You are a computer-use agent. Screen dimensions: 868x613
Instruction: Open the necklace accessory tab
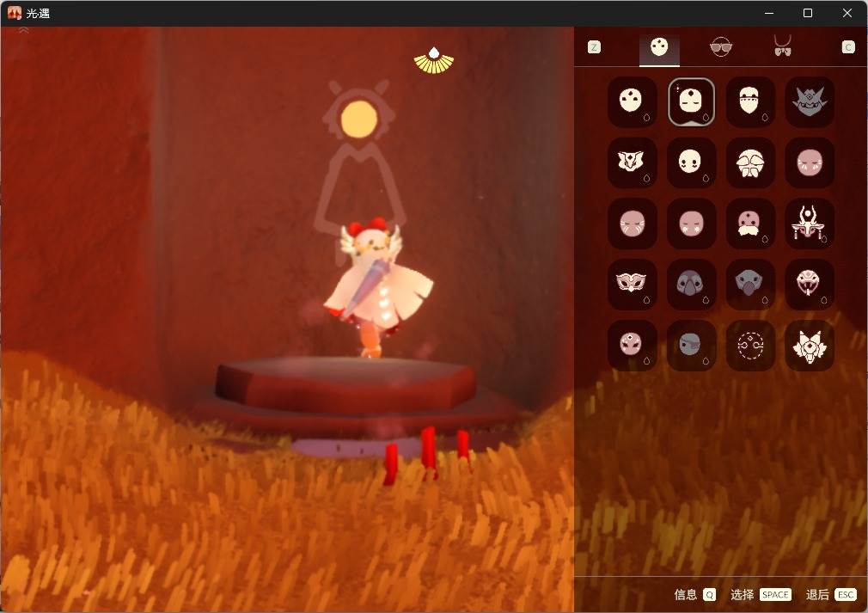[x=782, y=46]
